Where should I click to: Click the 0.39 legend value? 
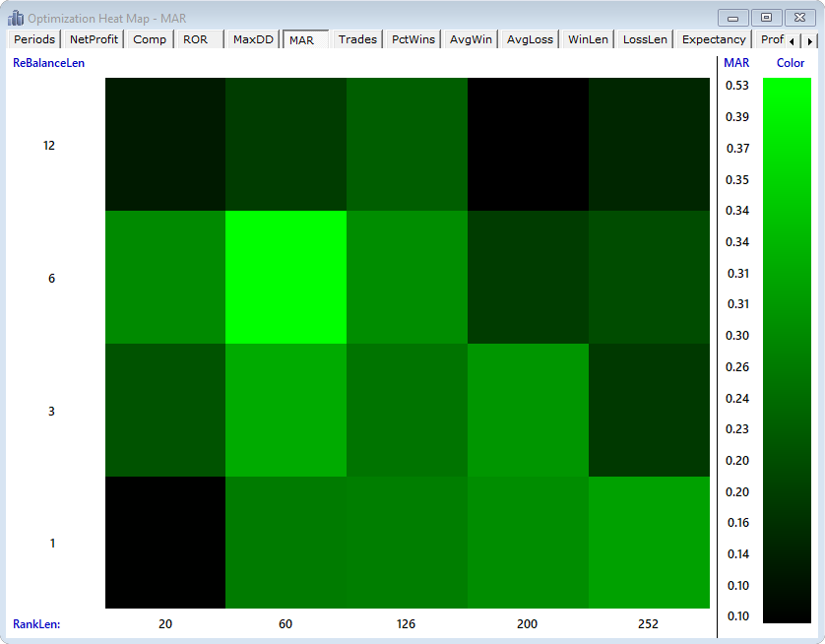[737, 117]
